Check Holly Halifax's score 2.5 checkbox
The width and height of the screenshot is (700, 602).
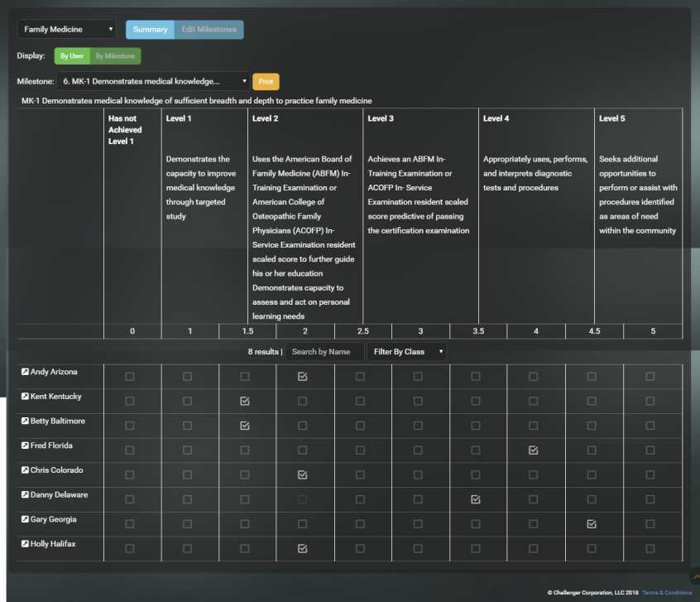point(360,549)
